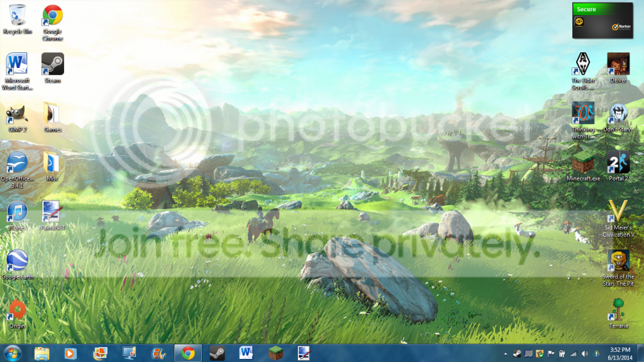Select the Delver game shortcut
Viewport: 644px width, 362px height.
click(x=618, y=68)
